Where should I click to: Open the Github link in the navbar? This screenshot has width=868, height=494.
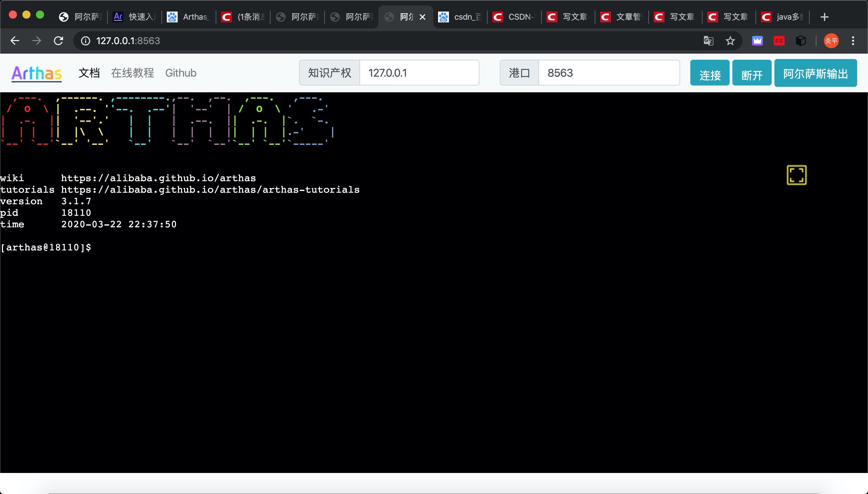click(x=181, y=73)
